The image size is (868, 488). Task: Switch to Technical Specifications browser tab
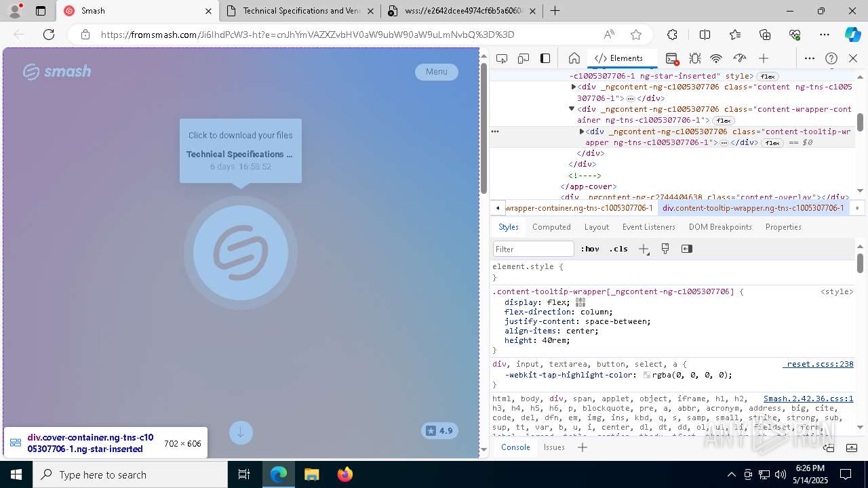click(x=300, y=11)
